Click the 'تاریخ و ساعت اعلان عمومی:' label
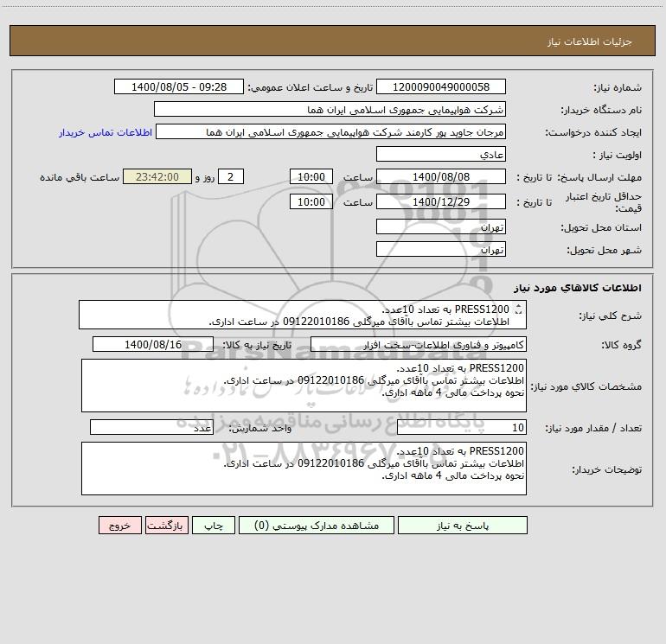This screenshot has width=666, height=644. click(x=311, y=88)
